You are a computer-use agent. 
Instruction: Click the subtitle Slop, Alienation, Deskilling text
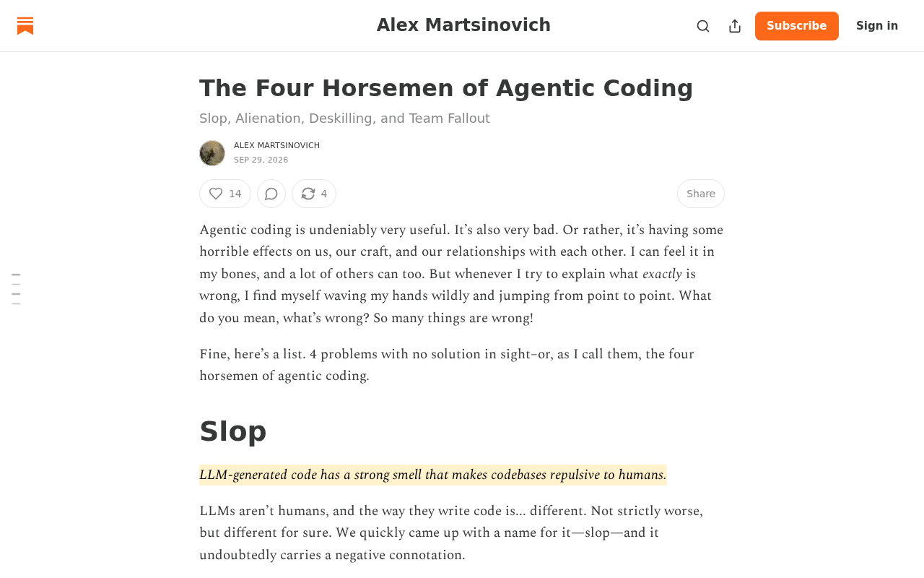(x=344, y=118)
